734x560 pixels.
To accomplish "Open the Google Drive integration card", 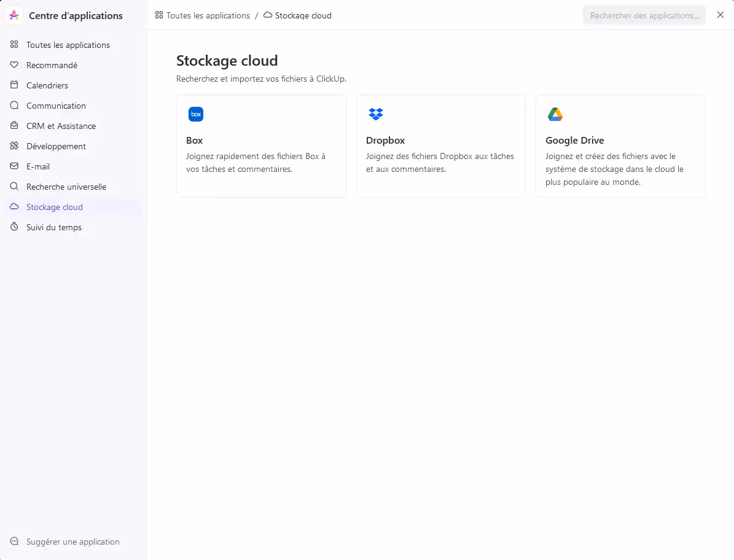I will [x=620, y=146].
